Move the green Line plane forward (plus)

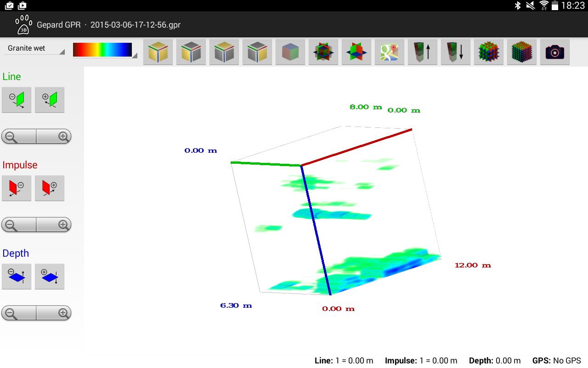(x=50, y=100)
